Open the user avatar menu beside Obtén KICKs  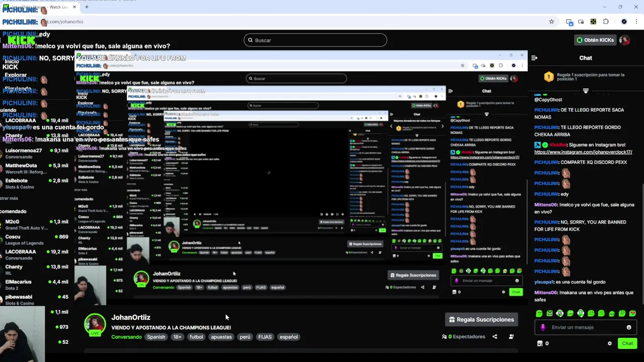[x=624, y=40]
